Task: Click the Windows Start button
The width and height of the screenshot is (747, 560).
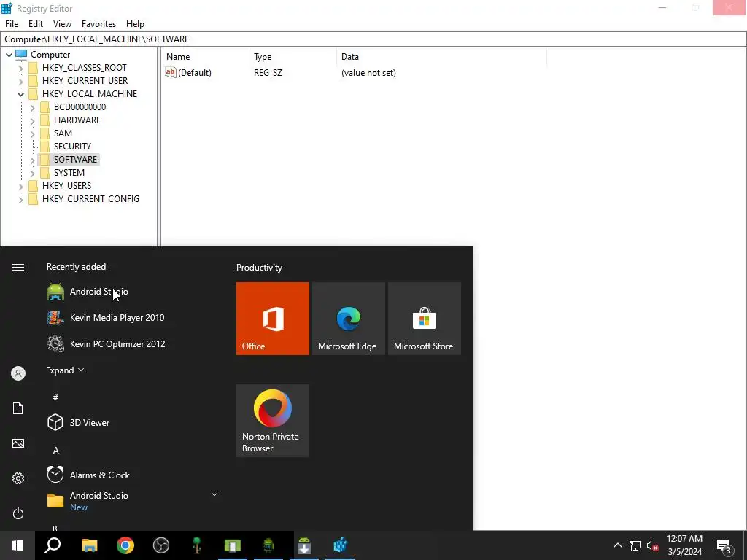Action: coord(18,545)
